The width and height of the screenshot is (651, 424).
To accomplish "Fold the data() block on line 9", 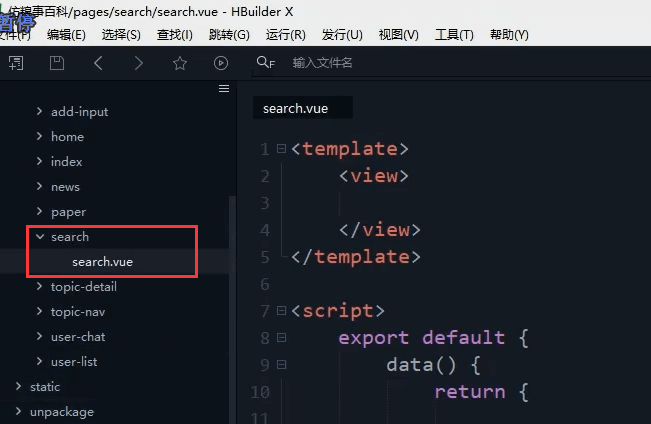I will point(281,365).
